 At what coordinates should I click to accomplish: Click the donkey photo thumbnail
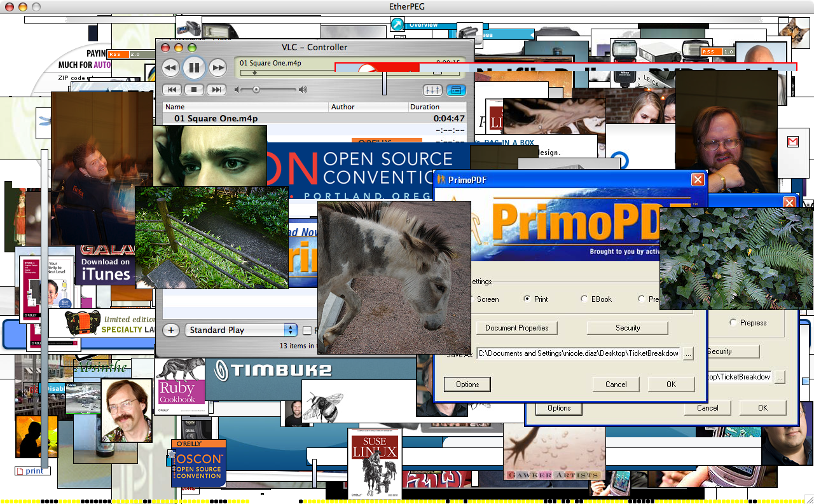pyautogui.click(x=394, y=278)
